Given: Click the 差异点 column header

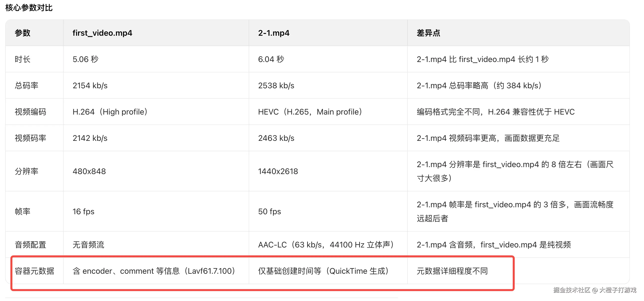Looking at the screenshot, I should coord(428,33).
